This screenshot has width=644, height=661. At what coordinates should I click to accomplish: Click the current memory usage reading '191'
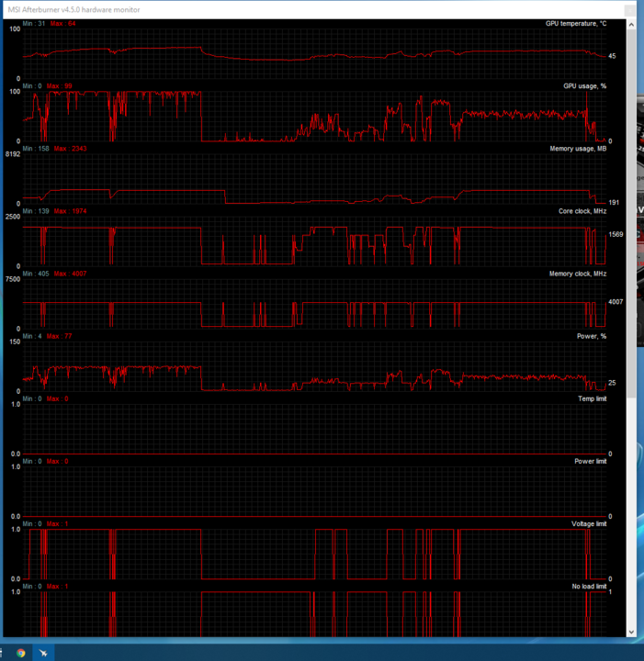click(x=614, y=203)
